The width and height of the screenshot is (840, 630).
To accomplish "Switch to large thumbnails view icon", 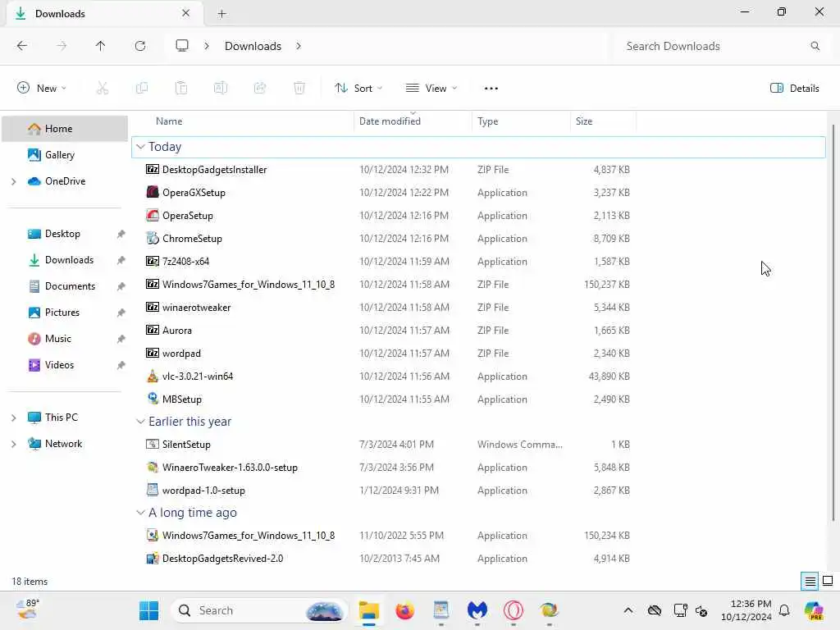I will [x=828, y=581].
